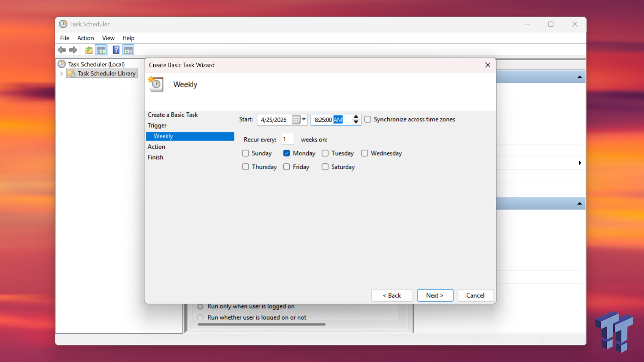Select the 'Finish' wizard step

click(155, 157)
